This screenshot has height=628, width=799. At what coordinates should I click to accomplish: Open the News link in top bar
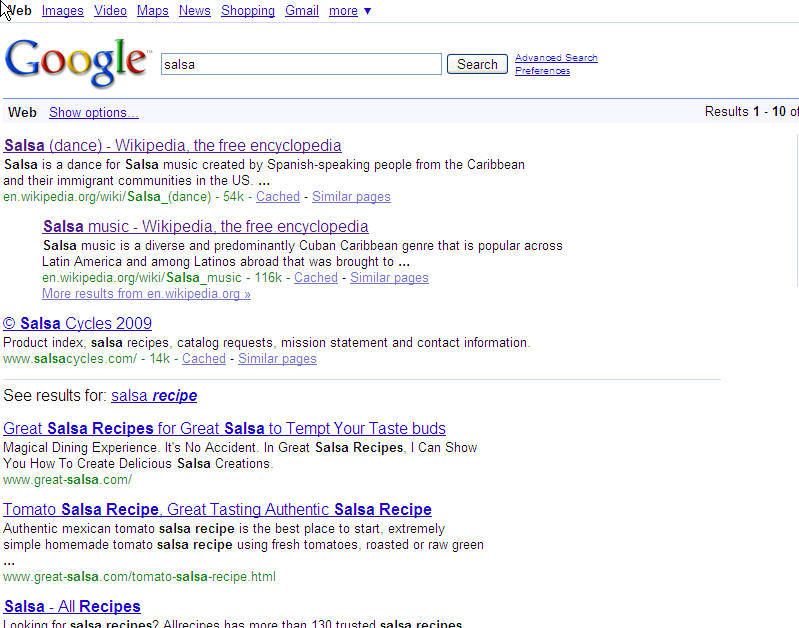[x=195, y=11]
